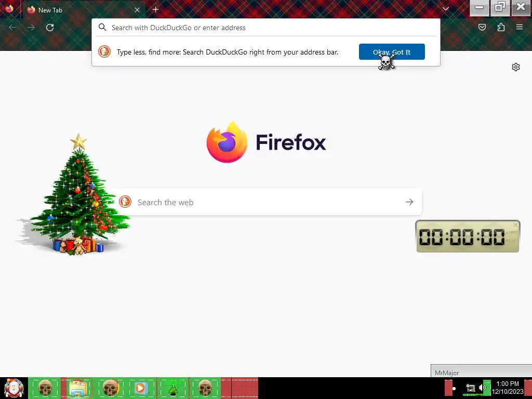Select the New Tab tab
This screenshot has width=532, height=399.
[x=84, y=10]
